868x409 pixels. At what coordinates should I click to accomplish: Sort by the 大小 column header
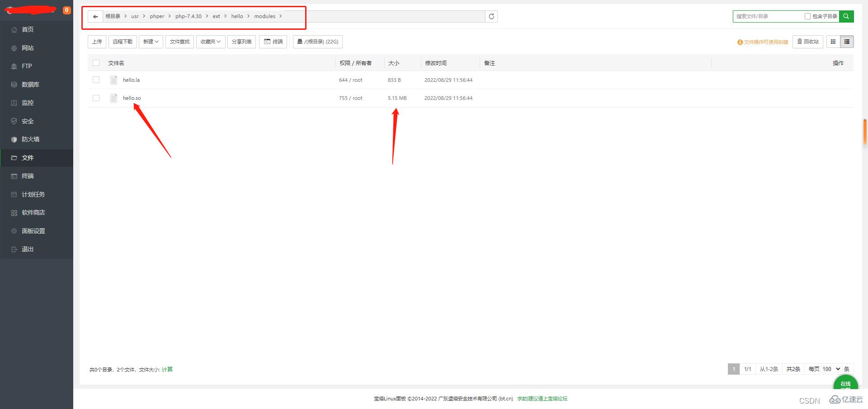[394, 63]
